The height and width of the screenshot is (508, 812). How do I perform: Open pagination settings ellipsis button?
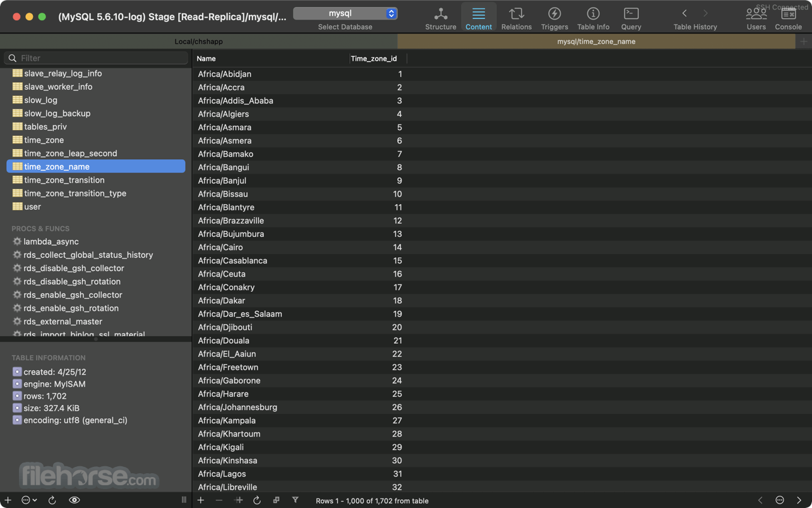tap(780, 500)
